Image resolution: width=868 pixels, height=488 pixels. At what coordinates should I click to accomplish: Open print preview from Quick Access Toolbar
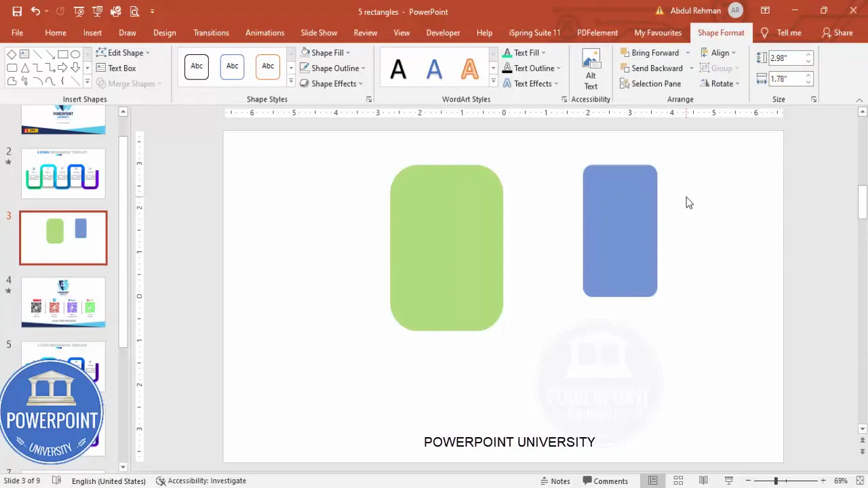tap(134, 12)
